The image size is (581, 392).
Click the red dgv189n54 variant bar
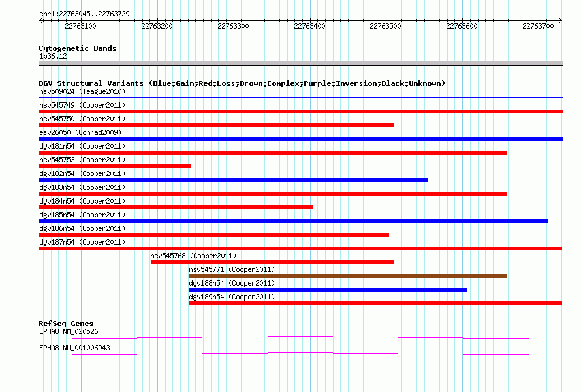click(x=376, y=303)
